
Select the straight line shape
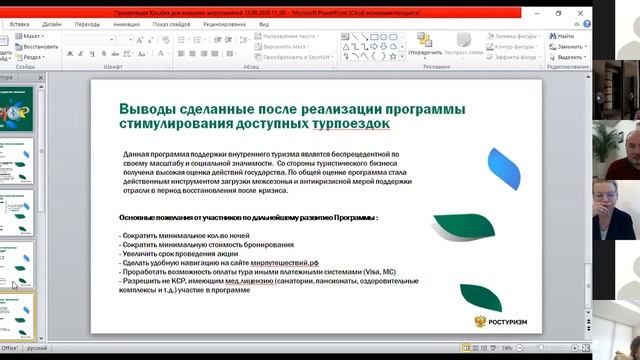[355, 37]
